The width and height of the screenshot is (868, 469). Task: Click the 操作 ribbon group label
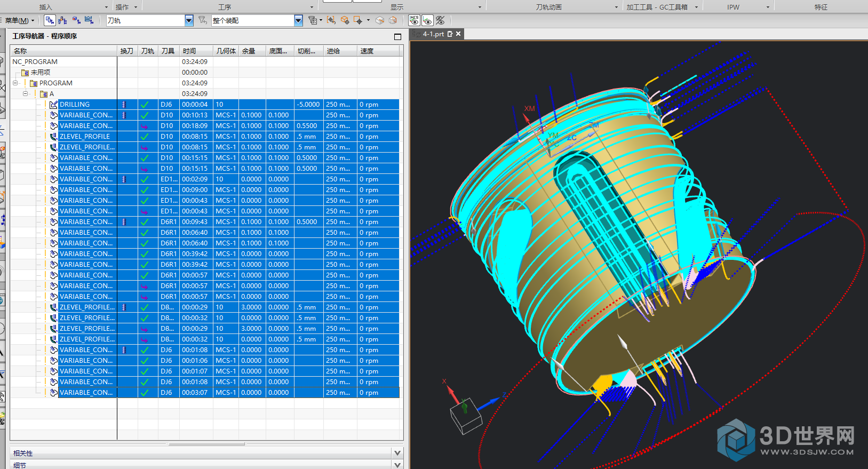click(122, 7)
